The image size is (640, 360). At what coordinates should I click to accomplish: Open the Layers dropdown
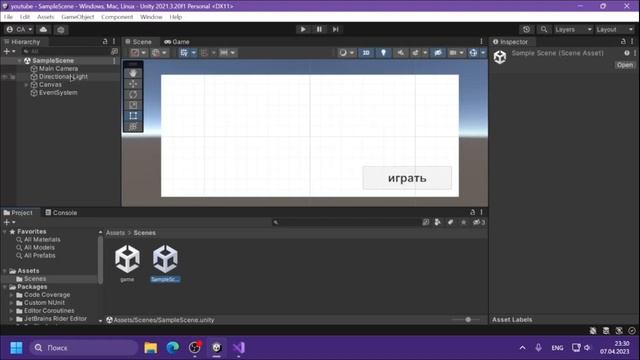(573, 29)
